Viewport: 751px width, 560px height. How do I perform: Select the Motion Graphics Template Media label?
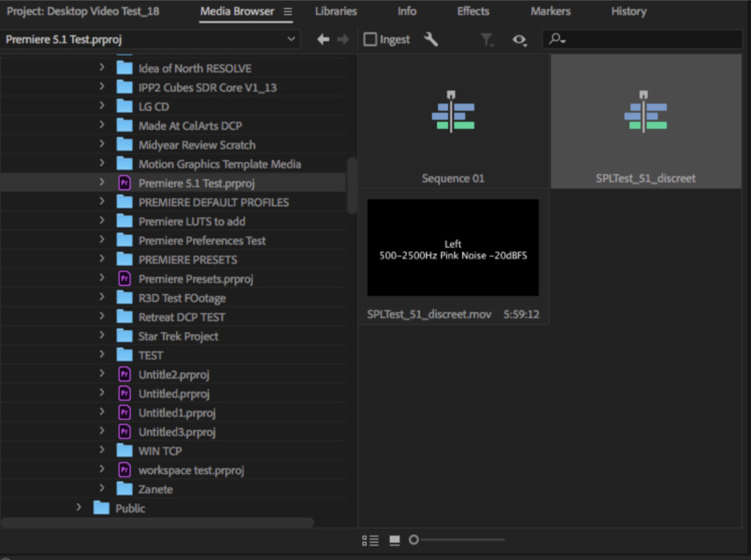coord(220,164)
